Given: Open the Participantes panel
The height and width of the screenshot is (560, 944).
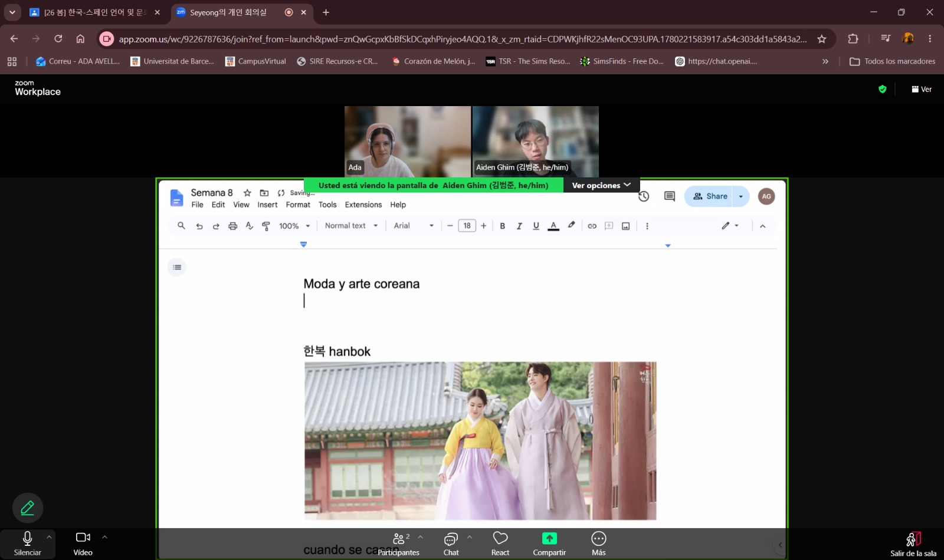Looking at the screenshot, I should coord(399,543).
